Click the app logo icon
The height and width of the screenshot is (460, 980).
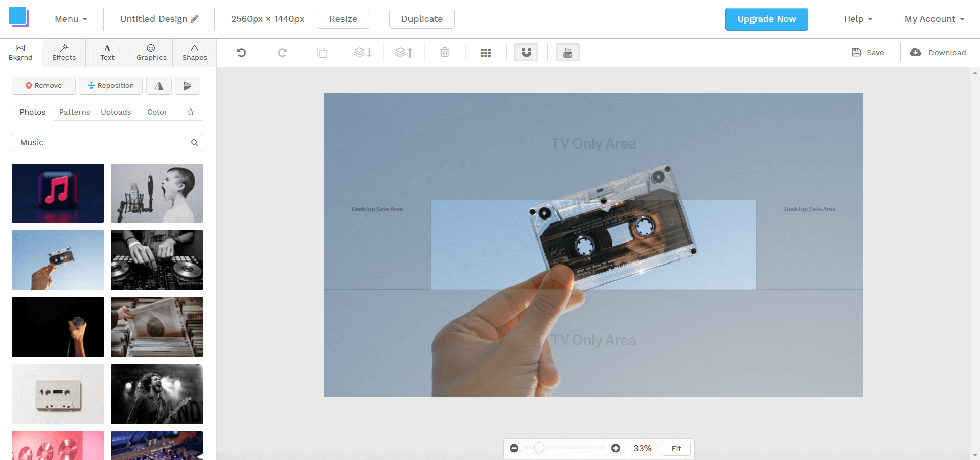click(x=19, y=17)
